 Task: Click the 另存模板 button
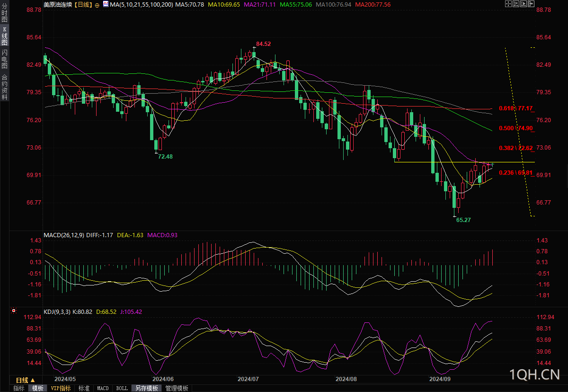click(147, 388)
